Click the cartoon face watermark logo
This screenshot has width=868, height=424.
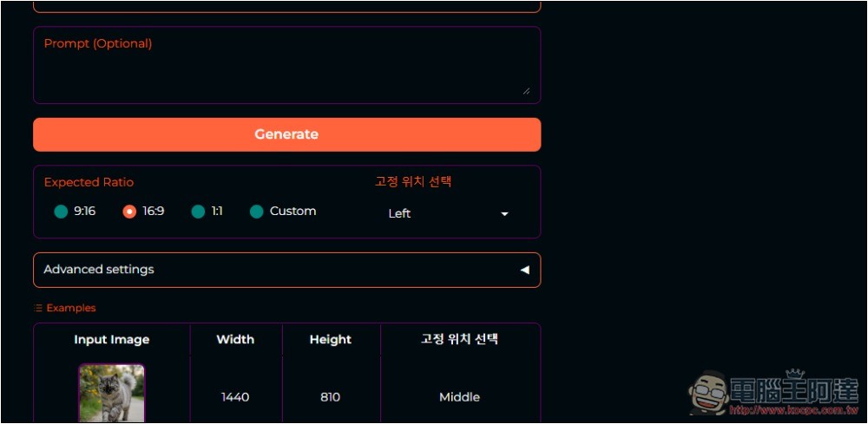(x=708, y=393)
